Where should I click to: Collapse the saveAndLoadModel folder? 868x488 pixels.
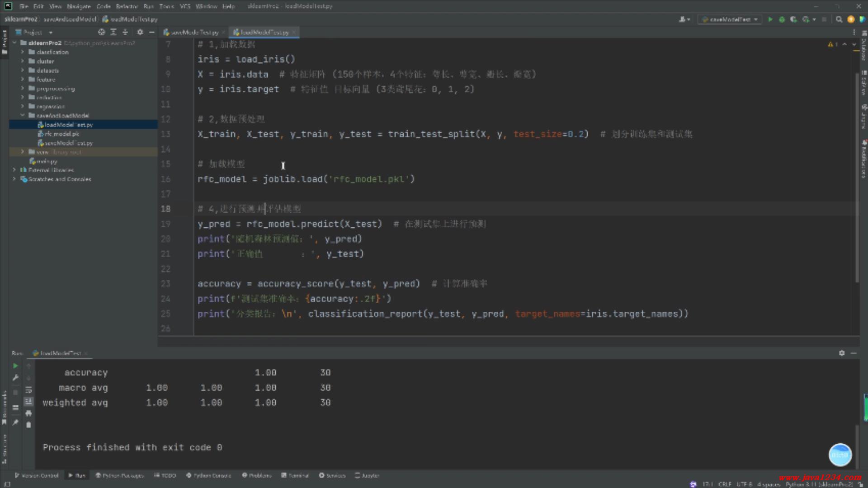point(22,116)
